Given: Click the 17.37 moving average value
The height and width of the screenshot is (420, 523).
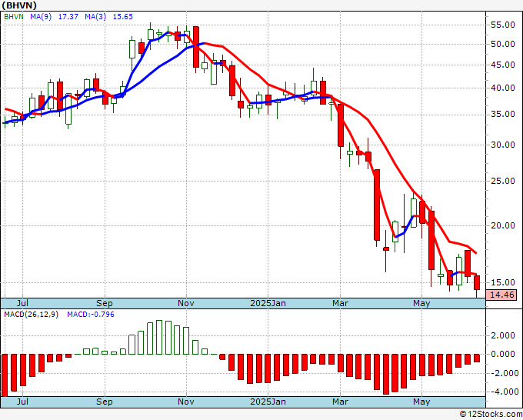Looking at the screenshot, I should click(x=68, y=17).
